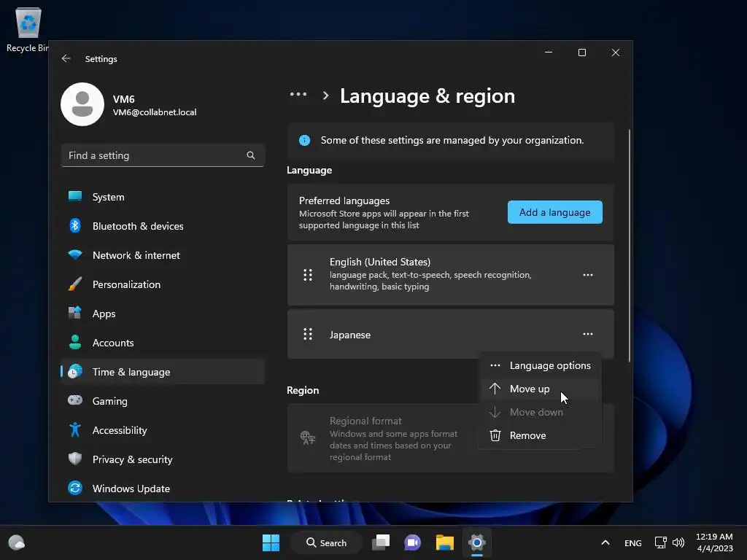Choose Language options from the context menu
Viewport: 747px width, 560px height.
point(540,365)
